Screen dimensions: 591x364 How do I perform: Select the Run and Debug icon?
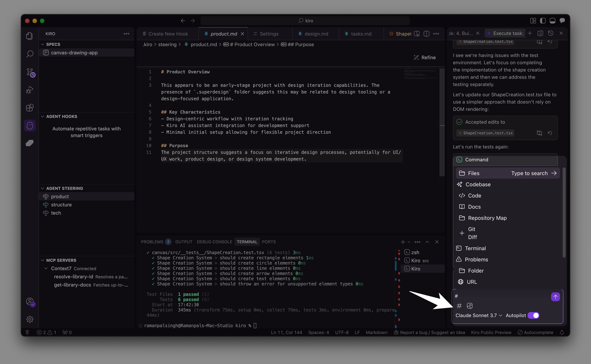[30, 90]
